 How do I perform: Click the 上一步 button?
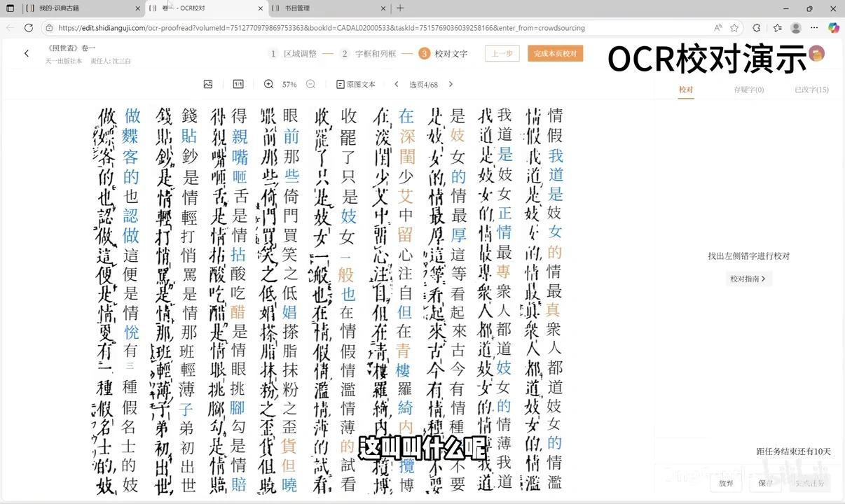pyautogui.click(x=502, y=54)
